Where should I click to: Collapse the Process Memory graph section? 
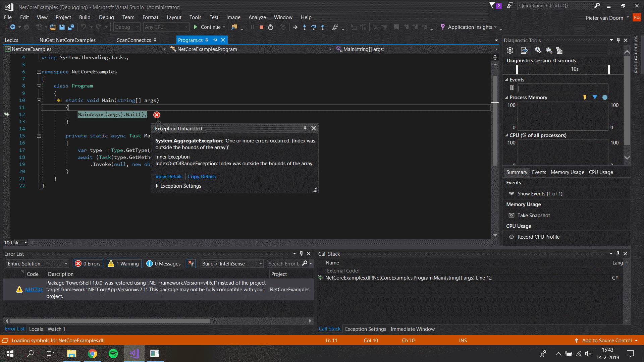[506, 98]
